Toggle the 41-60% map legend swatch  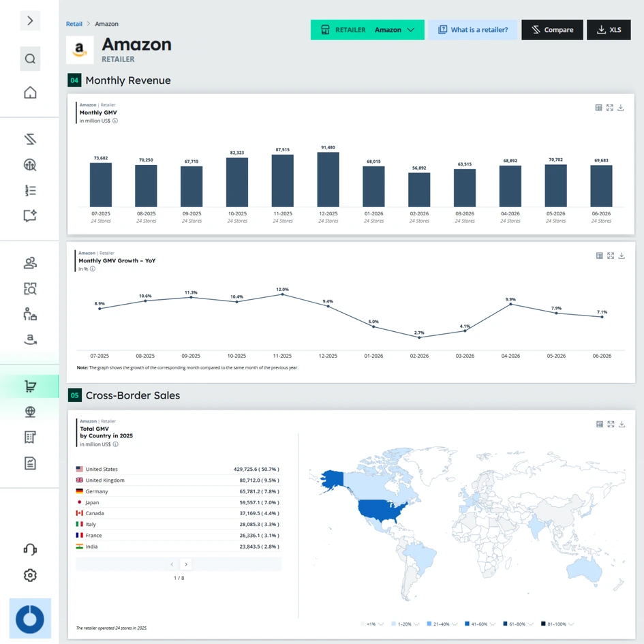pos(467,624)
